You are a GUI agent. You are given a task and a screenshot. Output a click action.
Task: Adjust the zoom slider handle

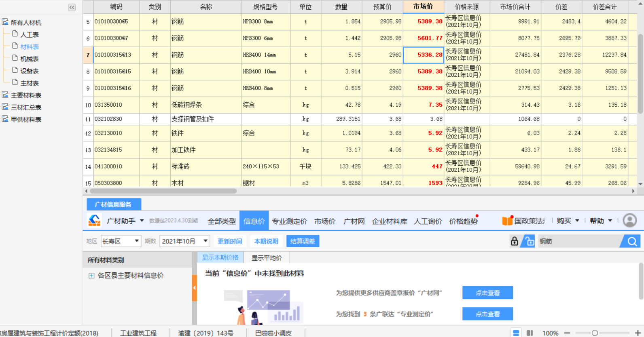[595, 333]
